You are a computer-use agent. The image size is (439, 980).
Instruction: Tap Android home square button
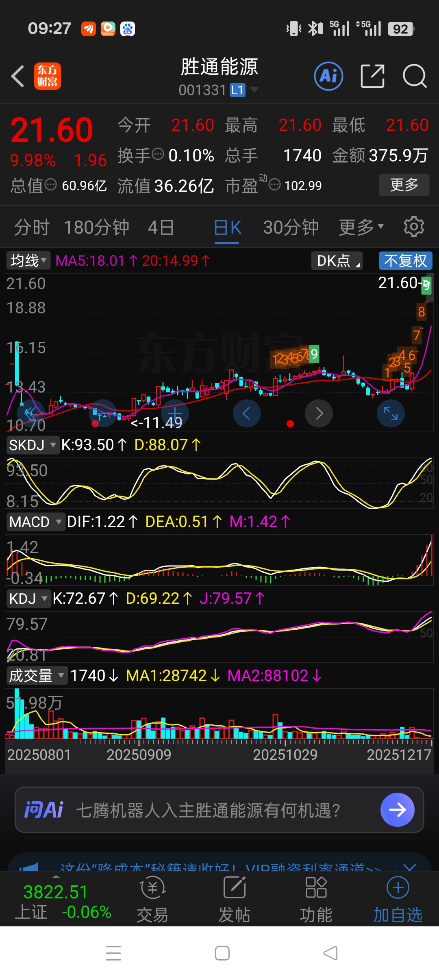pyautogui.click(x=222, y=953)
